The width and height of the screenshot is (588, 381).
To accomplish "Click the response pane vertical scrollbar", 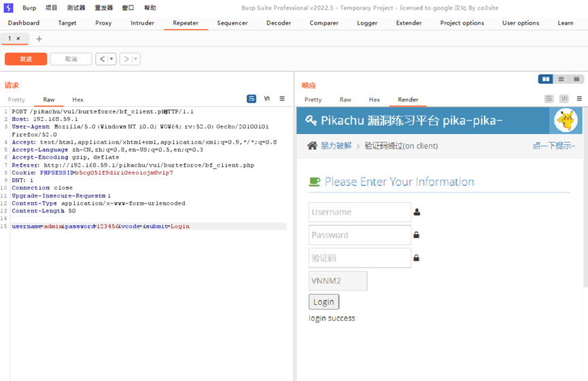I will (x=585, y=197).
